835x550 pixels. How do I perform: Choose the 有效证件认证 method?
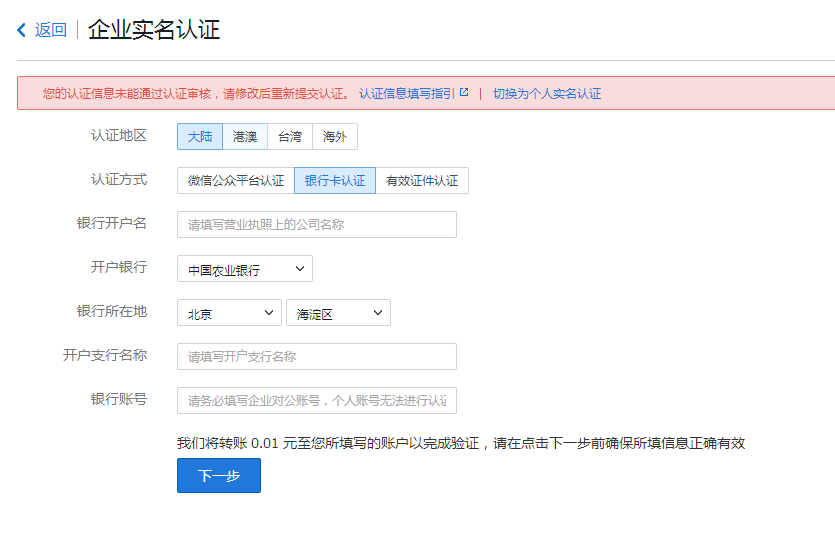[422, 181]
